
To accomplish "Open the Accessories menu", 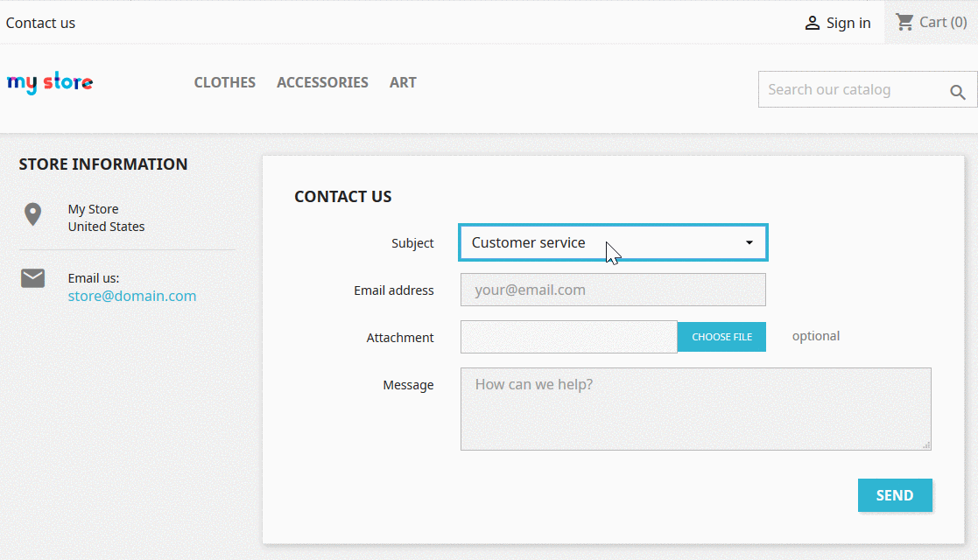I will [322, 82].
